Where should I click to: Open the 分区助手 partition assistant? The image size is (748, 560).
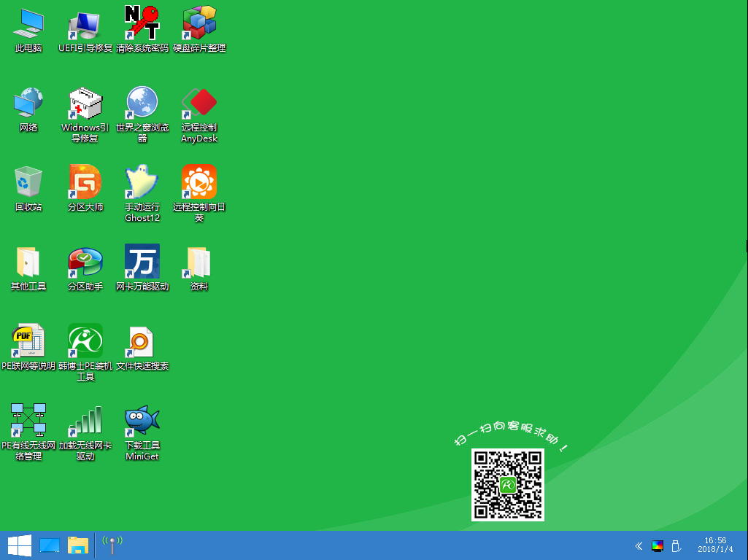tap(85, 262)
